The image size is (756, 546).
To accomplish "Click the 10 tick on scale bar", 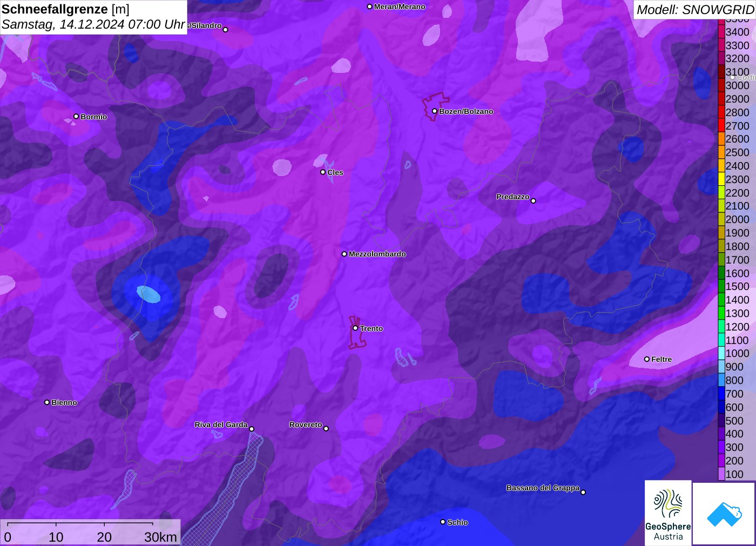I will (x=56, y=537).
